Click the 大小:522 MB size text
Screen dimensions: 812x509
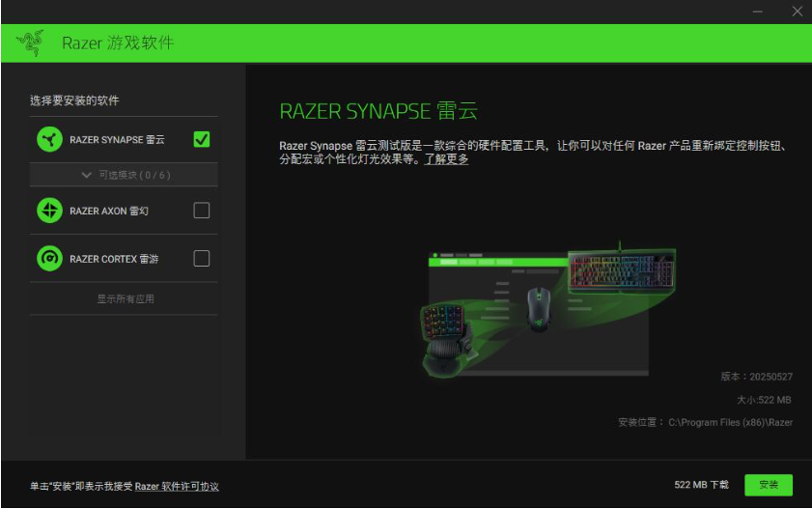click(764, 400)
